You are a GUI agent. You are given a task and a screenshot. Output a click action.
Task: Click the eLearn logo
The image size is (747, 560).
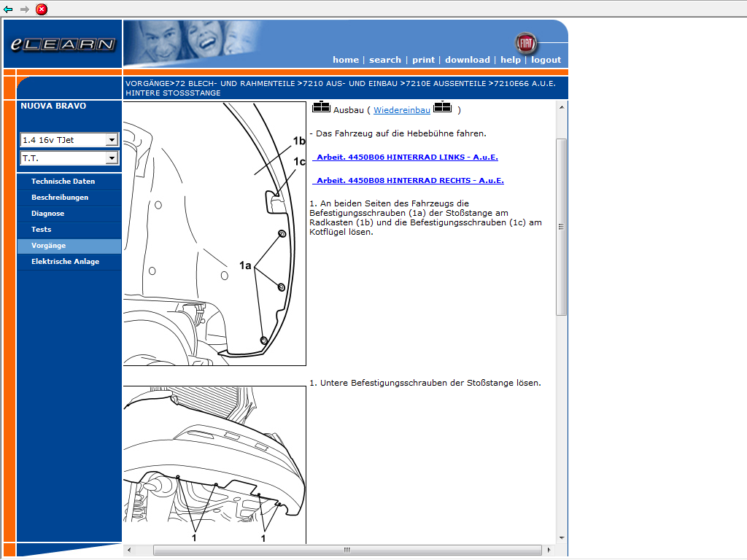coord(63,44)
